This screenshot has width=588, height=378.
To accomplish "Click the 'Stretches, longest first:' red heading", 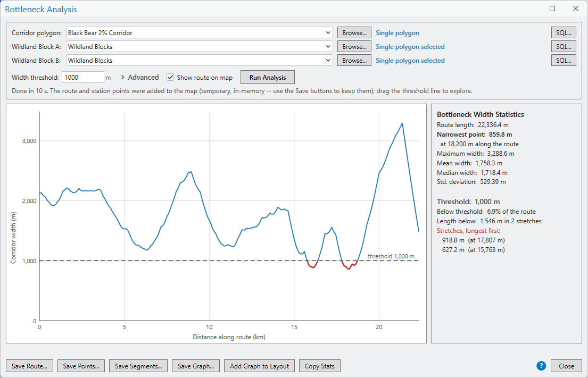I will pos(468,231).
